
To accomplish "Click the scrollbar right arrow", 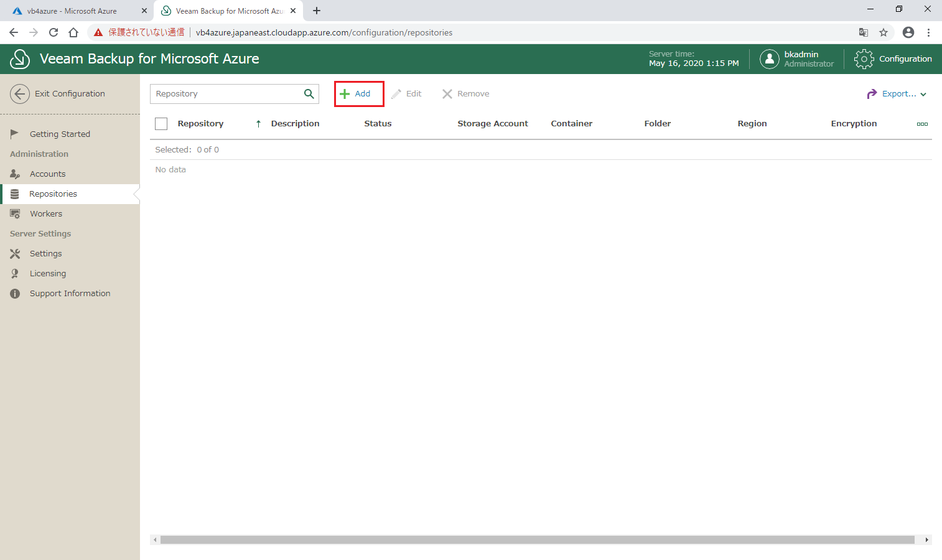I will (x=927, y=540).
